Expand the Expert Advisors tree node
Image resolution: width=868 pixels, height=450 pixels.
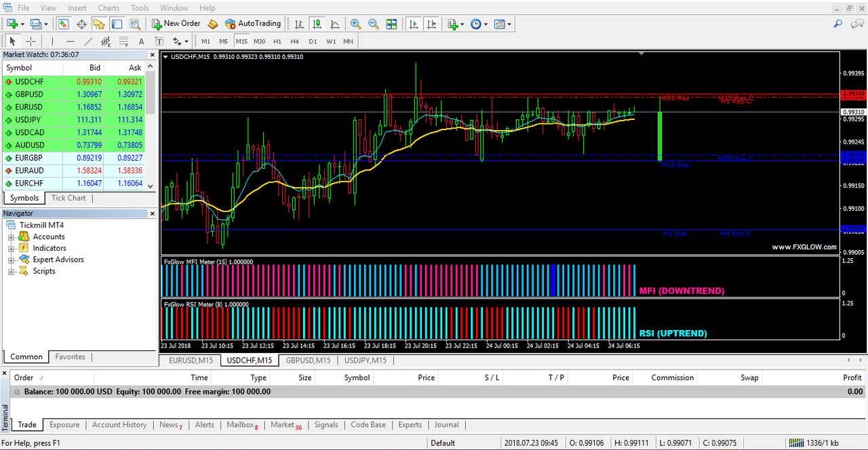(11, 260)
